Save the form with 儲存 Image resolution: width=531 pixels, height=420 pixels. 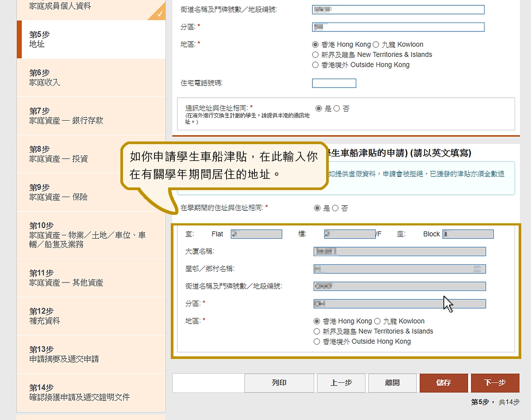[x=443, y=383]
